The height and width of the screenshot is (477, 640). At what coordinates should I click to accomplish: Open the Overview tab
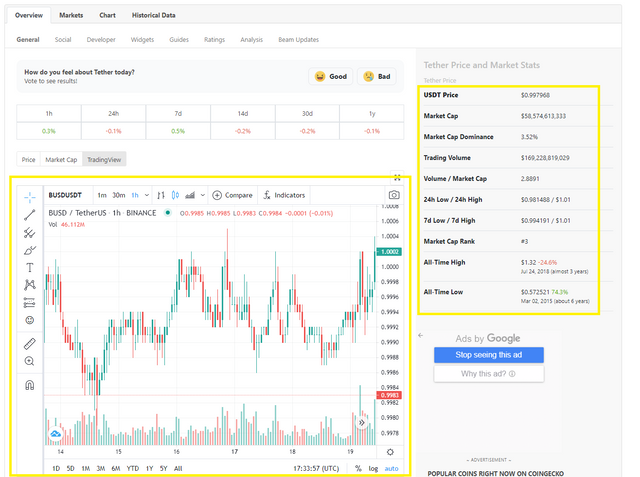(x=29, y=15)
